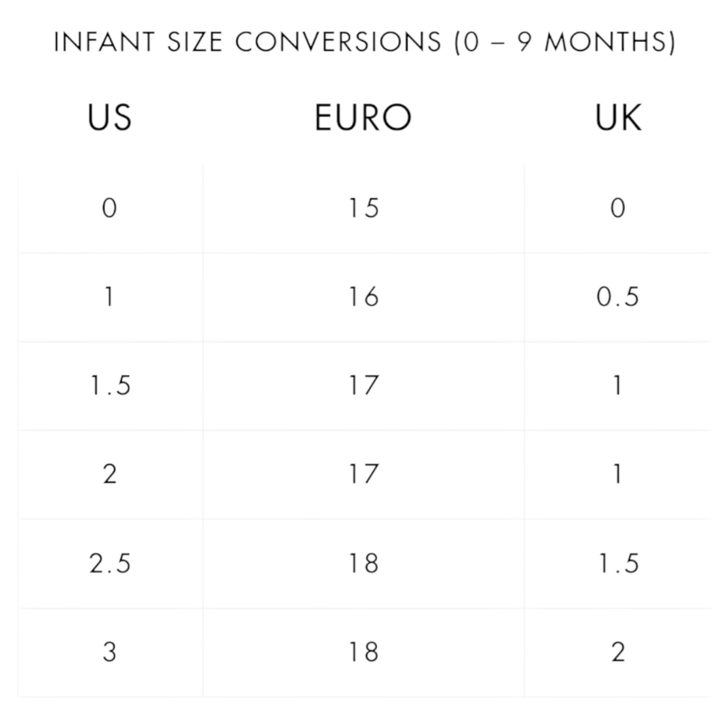This screenshot has height=728, width=728.
Task: Click Euro 18 in the US 3 row
Action: pos(363,652)
